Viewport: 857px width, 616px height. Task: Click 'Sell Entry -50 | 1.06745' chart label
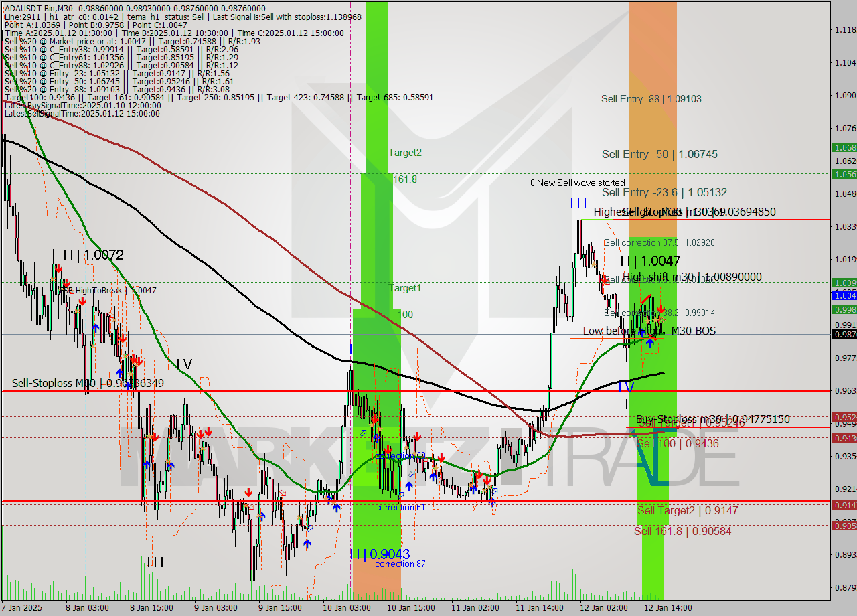659,154
